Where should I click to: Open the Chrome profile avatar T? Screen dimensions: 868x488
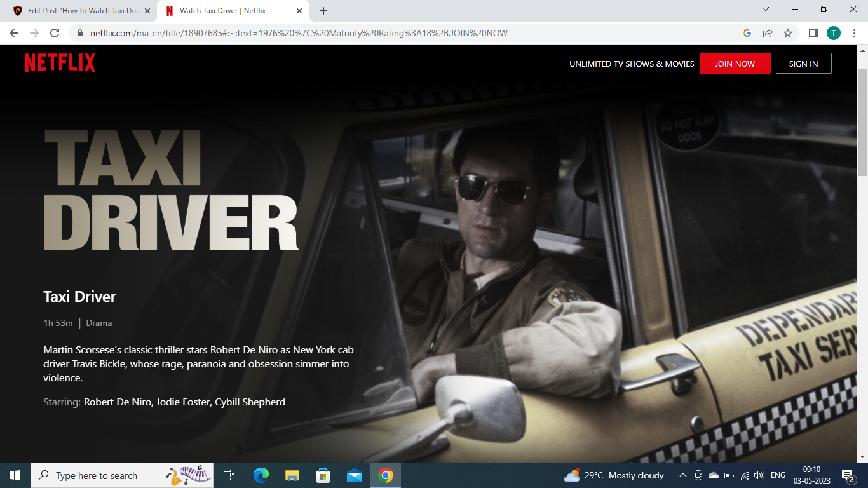[x=833, y=33]
